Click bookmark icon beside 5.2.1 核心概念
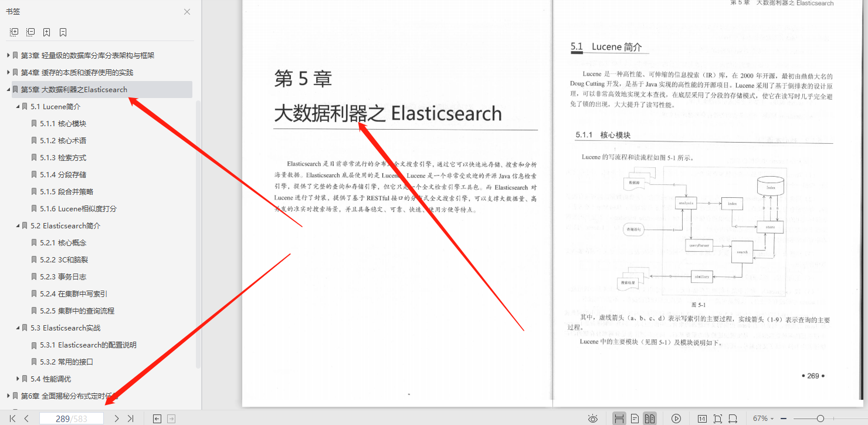The width and height of the screenshot is (868, 425). pos(34,242)
